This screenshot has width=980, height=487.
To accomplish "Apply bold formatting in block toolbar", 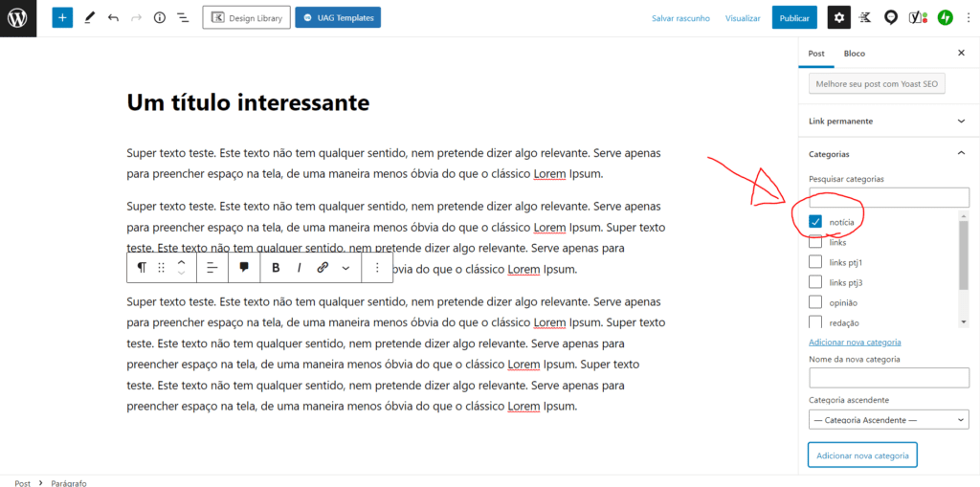I will point(276,268).
